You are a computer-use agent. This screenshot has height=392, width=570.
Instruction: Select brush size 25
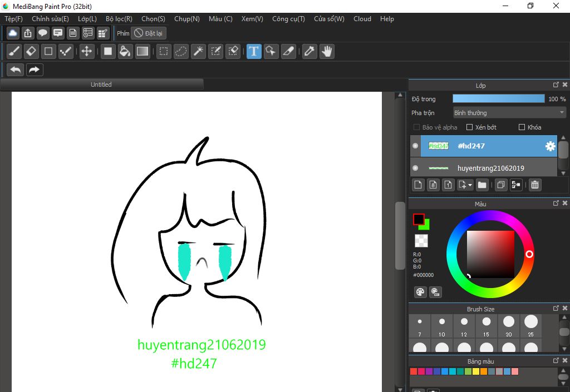tap(530, 326)
